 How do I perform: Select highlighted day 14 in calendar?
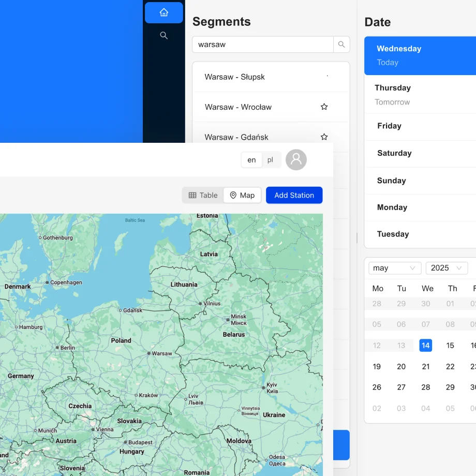point(425,345)
